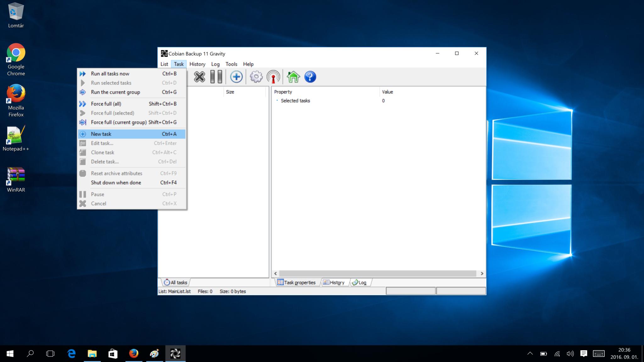Select "Run all tasks now" menu entry
The width and height of the screenshot is (644, 362).
coord(110,73)
